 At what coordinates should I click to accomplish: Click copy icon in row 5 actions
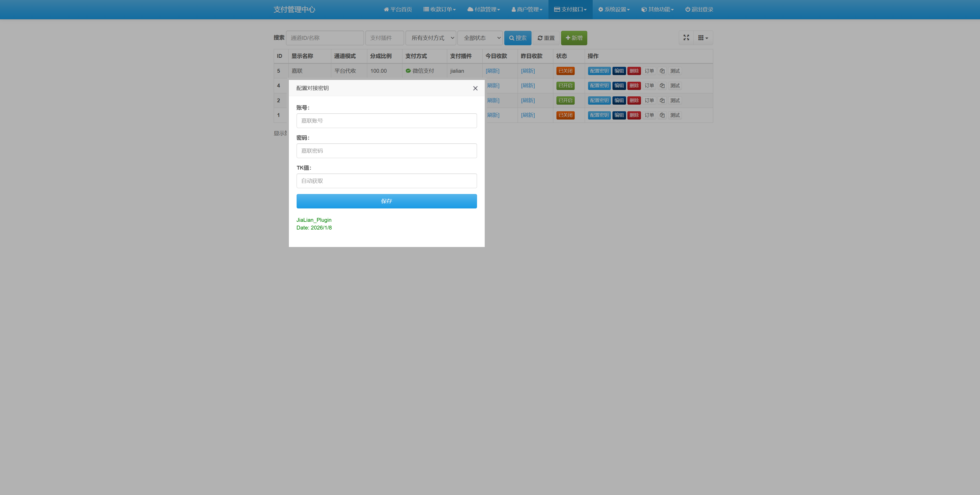(662, 71)
